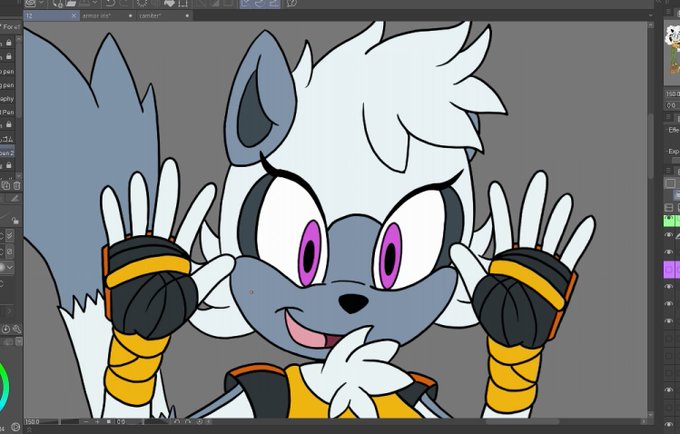Click the "Effe" label in Layer Property

tap(674, 130)
